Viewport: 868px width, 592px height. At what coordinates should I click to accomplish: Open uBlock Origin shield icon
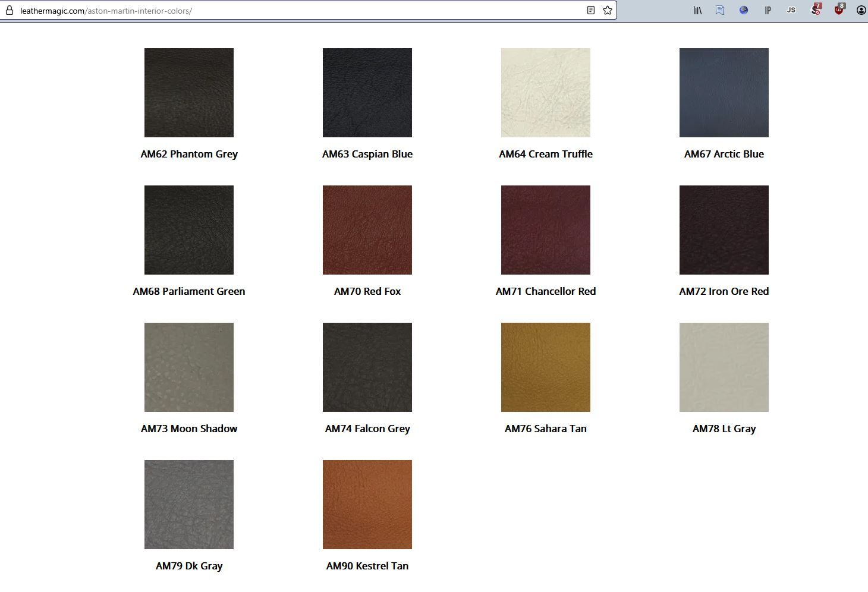pyautogui.click(x=839, y=10)
